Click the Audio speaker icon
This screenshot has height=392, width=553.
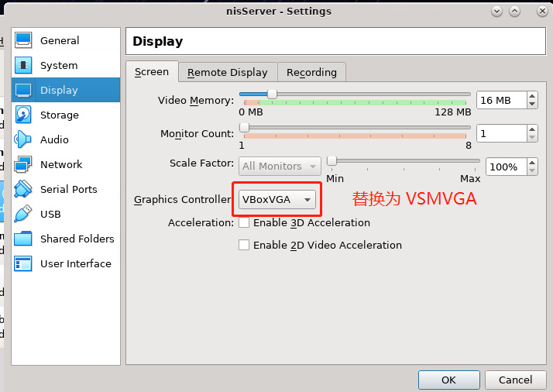click(23, 139)
